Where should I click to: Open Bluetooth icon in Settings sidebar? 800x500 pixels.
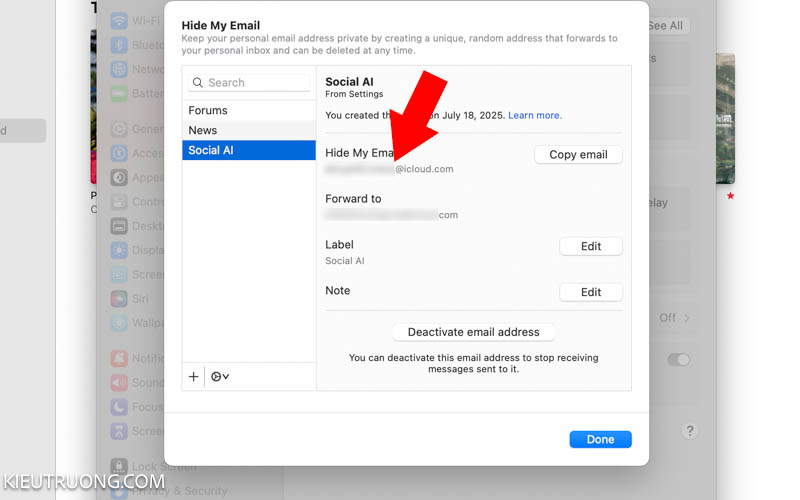tap(119, 45)
